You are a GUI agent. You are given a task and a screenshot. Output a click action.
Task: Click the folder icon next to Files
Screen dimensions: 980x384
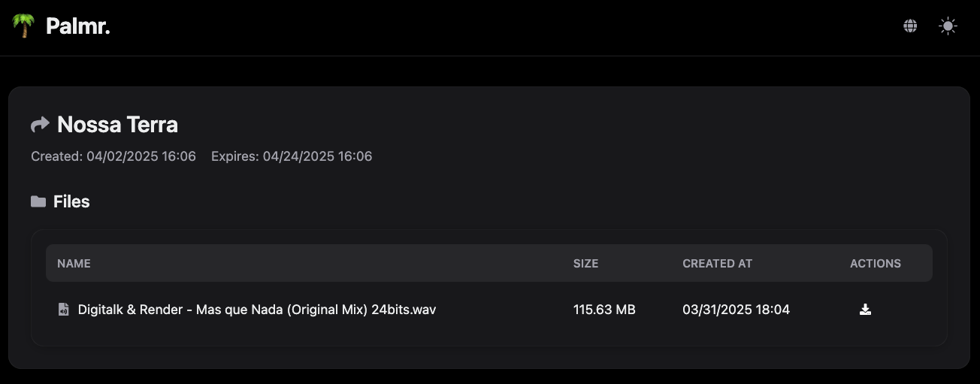(x=38, y=201)
